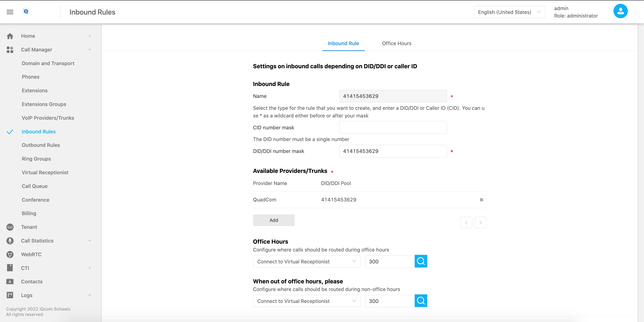Focus the Name input field
The image size is (644, 322).
coord(393,96)
